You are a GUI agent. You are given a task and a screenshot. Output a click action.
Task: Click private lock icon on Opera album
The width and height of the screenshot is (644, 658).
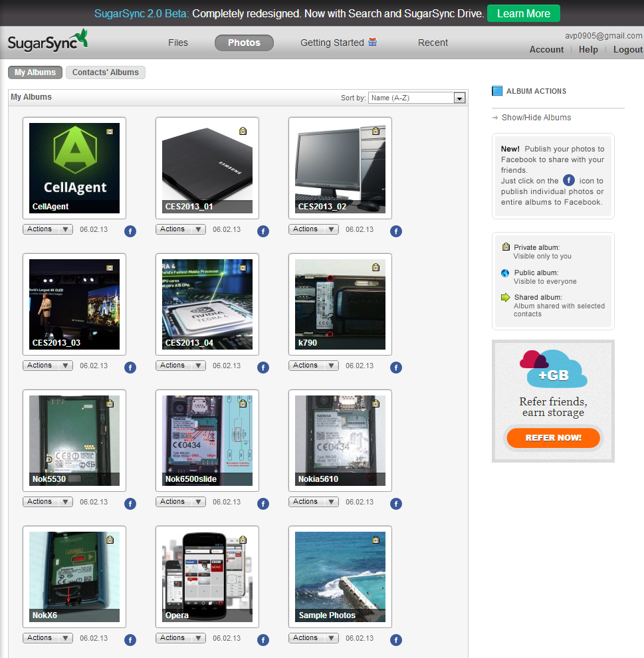coord(243,540)
